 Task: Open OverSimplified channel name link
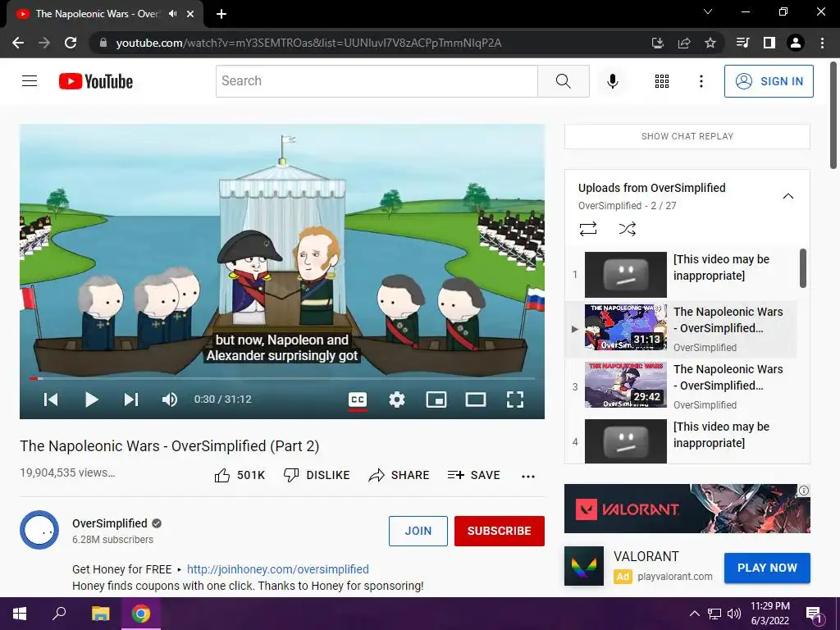point(110,523)
